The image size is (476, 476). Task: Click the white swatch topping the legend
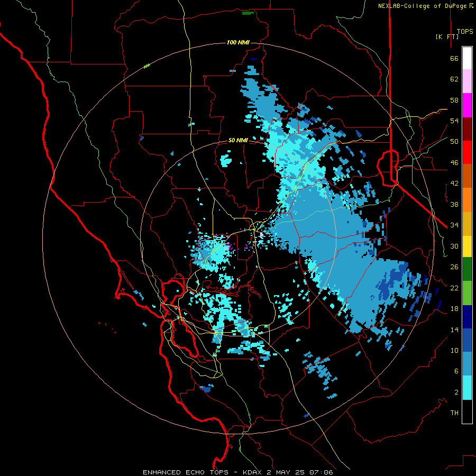pos(467,58)
